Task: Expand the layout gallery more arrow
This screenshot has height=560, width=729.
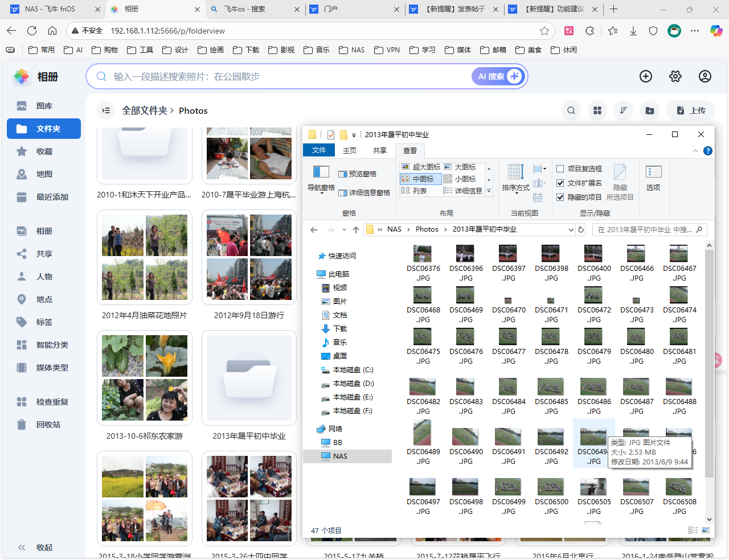Action: [x=489, y=191]
